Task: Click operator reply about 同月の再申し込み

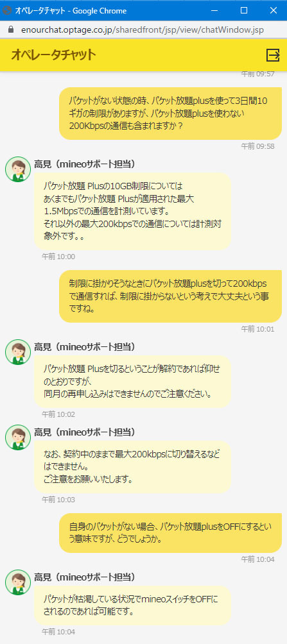Action: [x=132, y=382]
